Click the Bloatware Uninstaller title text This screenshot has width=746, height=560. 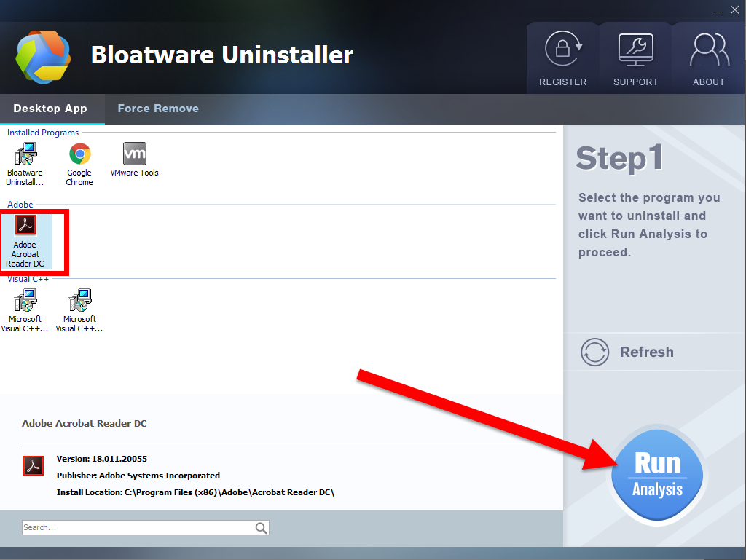point(221,55)
